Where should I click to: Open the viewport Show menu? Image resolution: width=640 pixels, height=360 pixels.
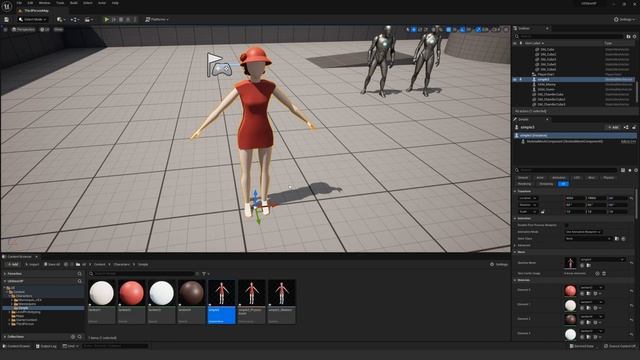coord(58,29)
